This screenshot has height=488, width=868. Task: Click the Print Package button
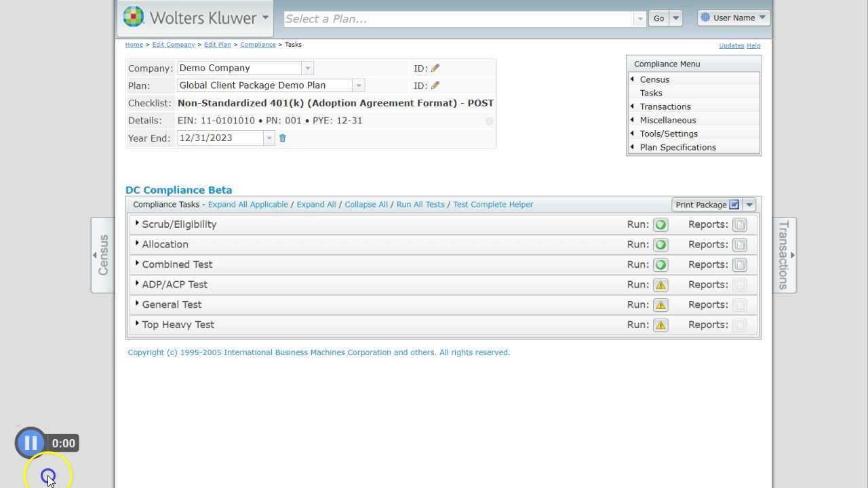click(707, 205)
